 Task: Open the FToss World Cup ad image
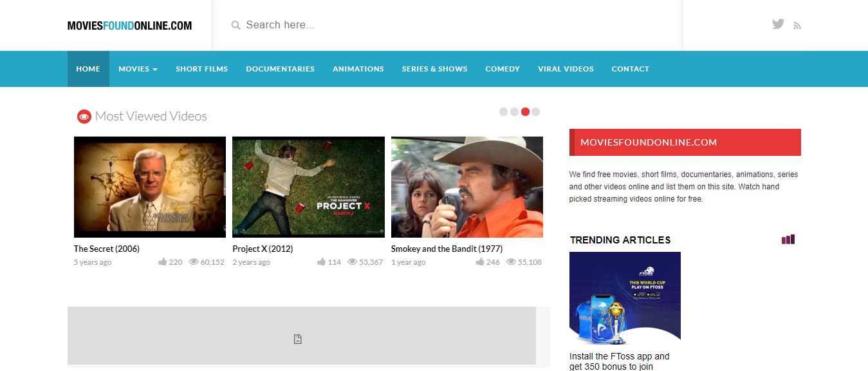[625, 299]
